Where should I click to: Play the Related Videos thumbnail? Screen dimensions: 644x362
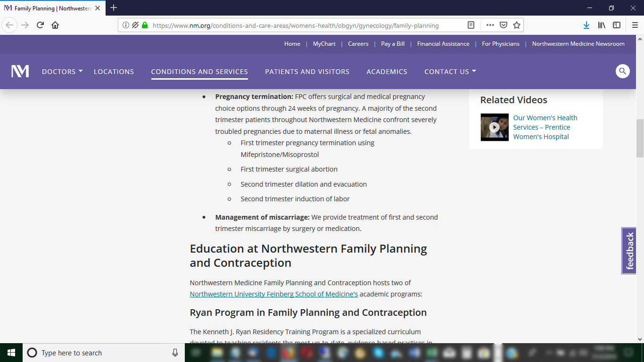tap(495, 127)
